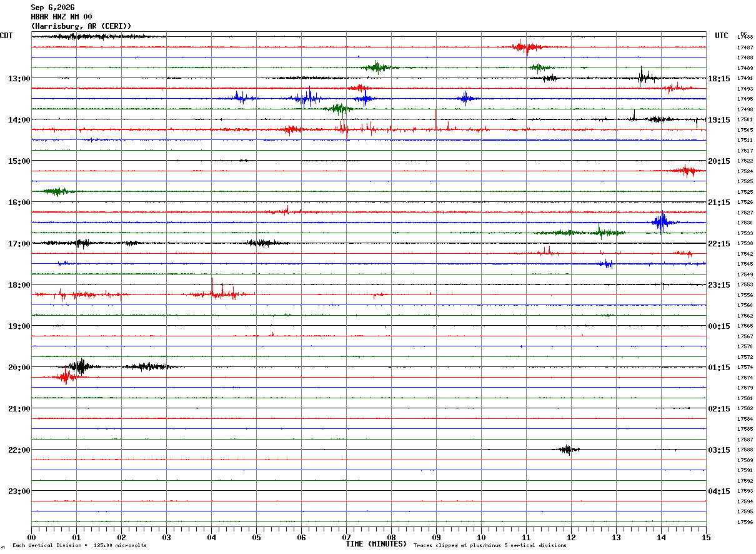Click the blue burst near minute 14
756x554 pixels.
point(661,222)
